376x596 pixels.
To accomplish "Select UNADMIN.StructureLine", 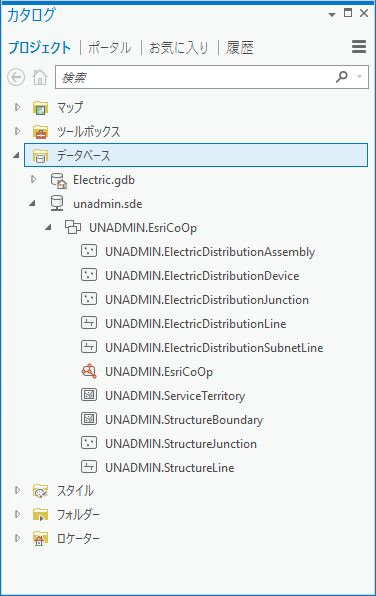I will point(170,468).
